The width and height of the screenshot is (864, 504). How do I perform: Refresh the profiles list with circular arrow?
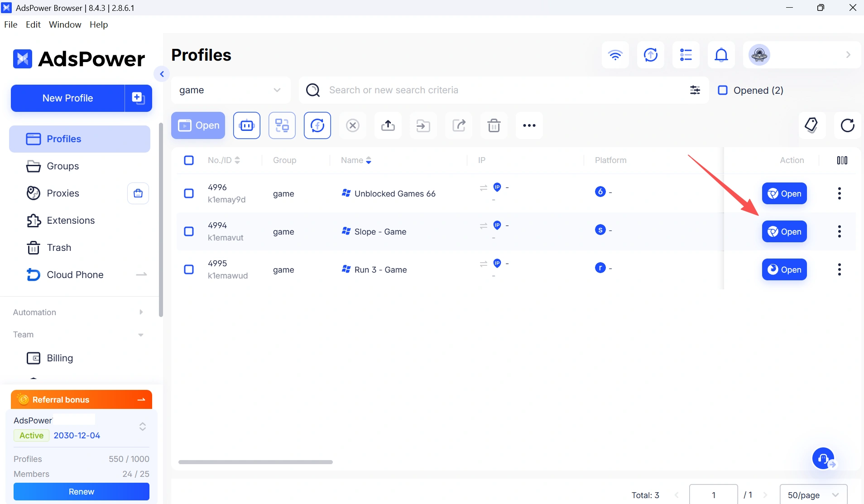point(847,125)
